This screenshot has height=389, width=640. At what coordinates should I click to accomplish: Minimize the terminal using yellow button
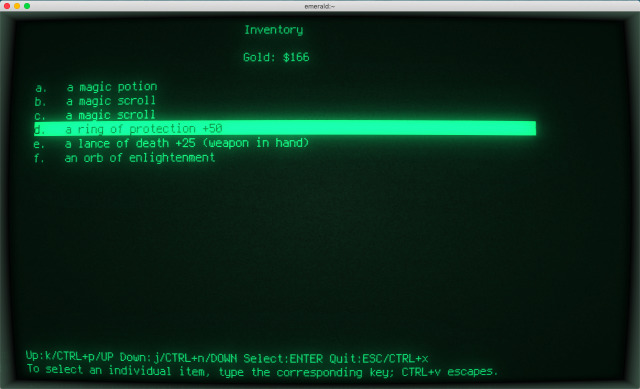coord(17,6)
